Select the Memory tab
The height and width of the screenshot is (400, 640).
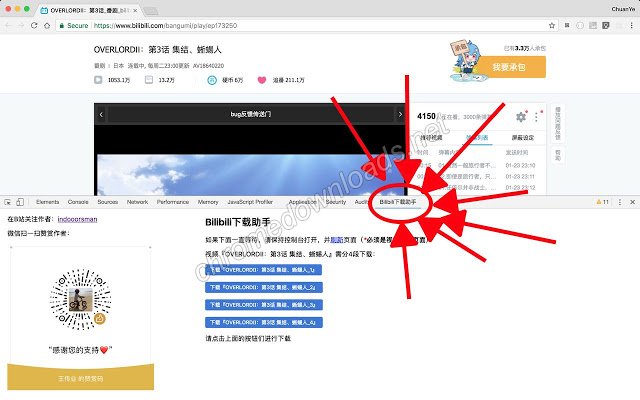[208, 202]
